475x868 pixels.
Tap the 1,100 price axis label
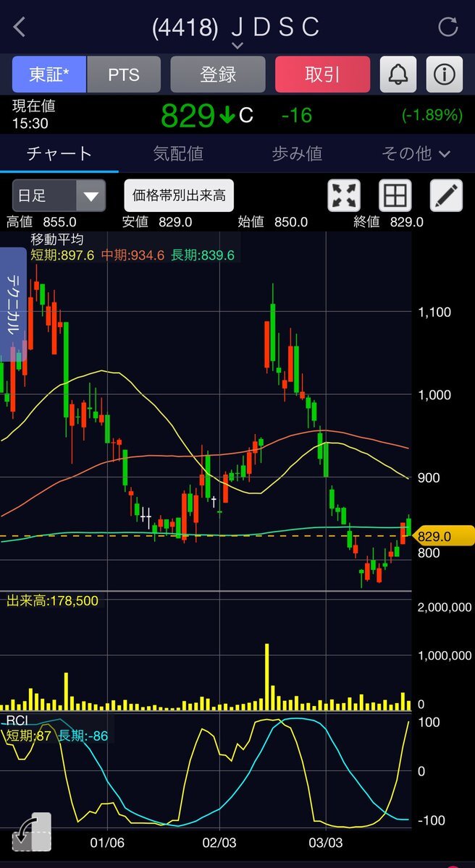[x=434, y=312]
